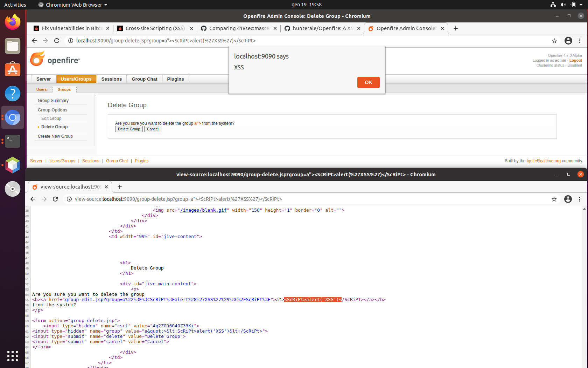Open the disc icon in dock
The width and height of the screenshot is (588, 368).
13,189
